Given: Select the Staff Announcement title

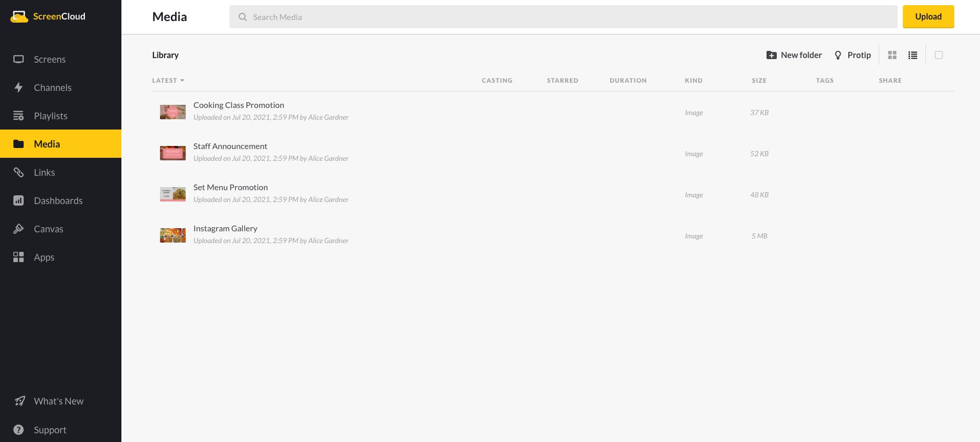Looking at the screenshot, I should (x=230, y=146).
